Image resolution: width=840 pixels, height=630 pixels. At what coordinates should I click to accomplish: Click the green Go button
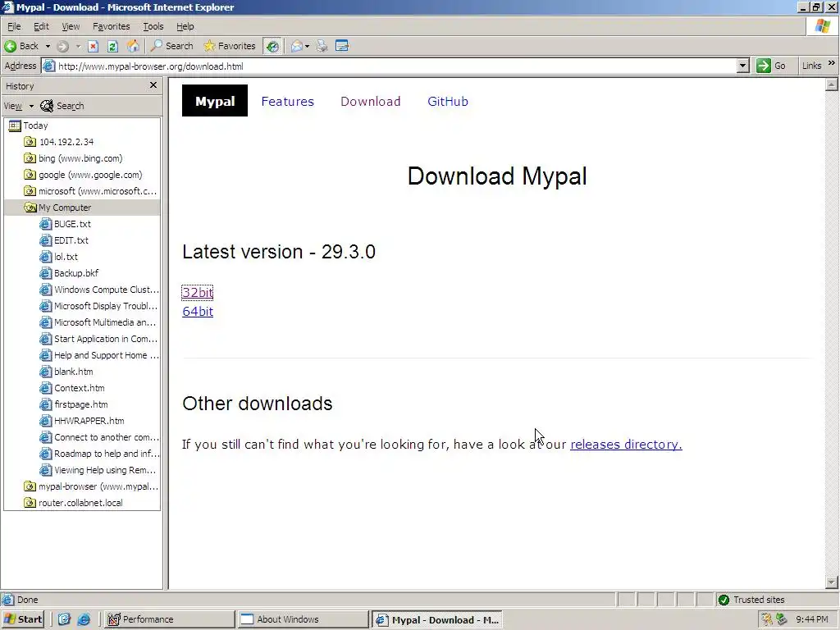[x=770, y=66]
